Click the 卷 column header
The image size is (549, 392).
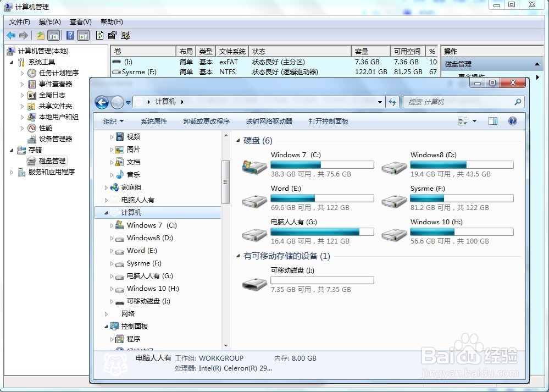point(143,52)
